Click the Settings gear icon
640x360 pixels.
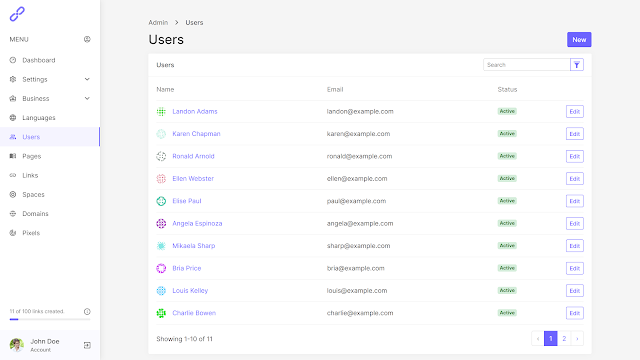pos(13,79)
